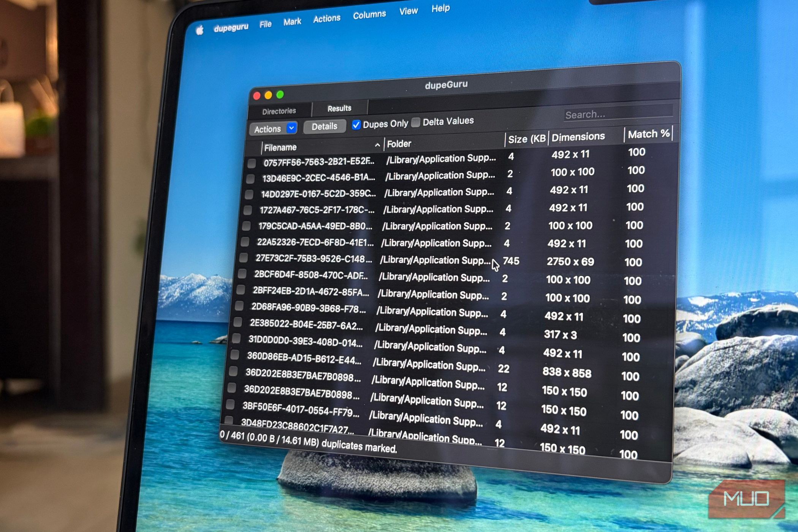Open the View menu in the menu bar
The width and height of the screenshot is (798, 532).
pyautogui.click(x=408, y=11)
